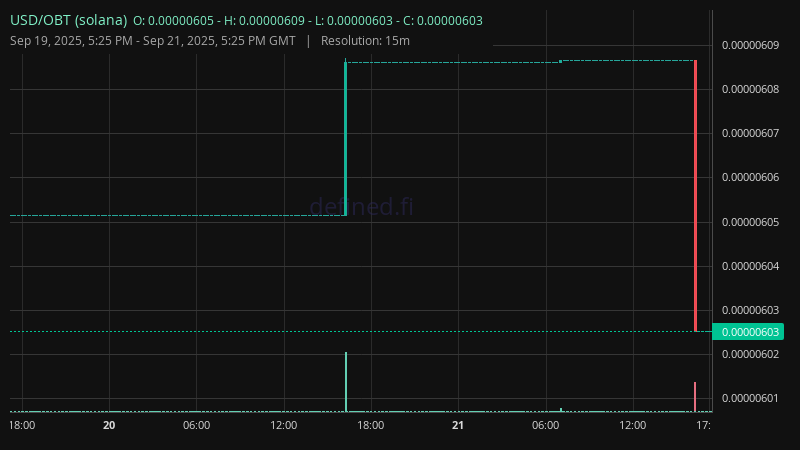The width and height of the screenshot is (800, 450).
Task: Click the 0.00000606 price axis label
Action: 751,178
